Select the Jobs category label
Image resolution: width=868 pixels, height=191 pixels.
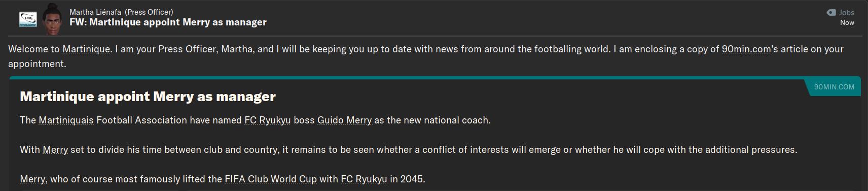(x=846, y=13)
